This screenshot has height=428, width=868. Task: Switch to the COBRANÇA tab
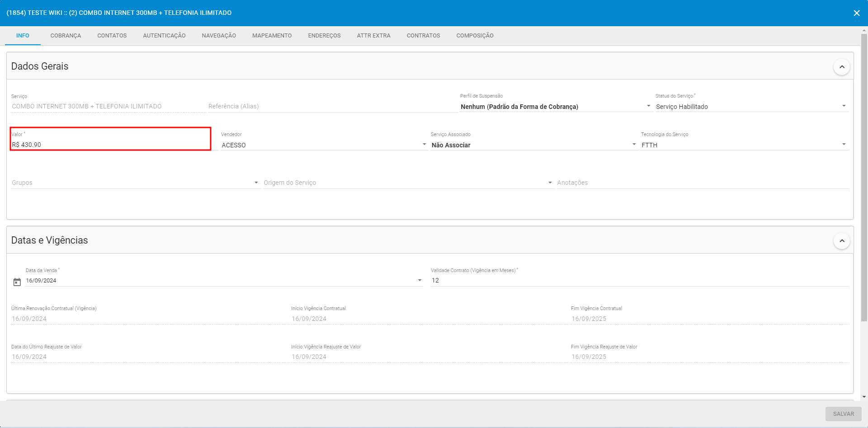point(66,36)
